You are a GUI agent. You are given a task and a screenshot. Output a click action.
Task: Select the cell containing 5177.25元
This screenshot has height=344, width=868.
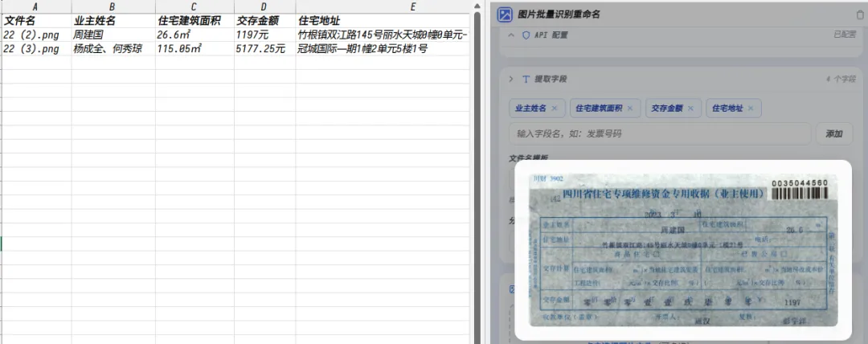coord(264,49)
